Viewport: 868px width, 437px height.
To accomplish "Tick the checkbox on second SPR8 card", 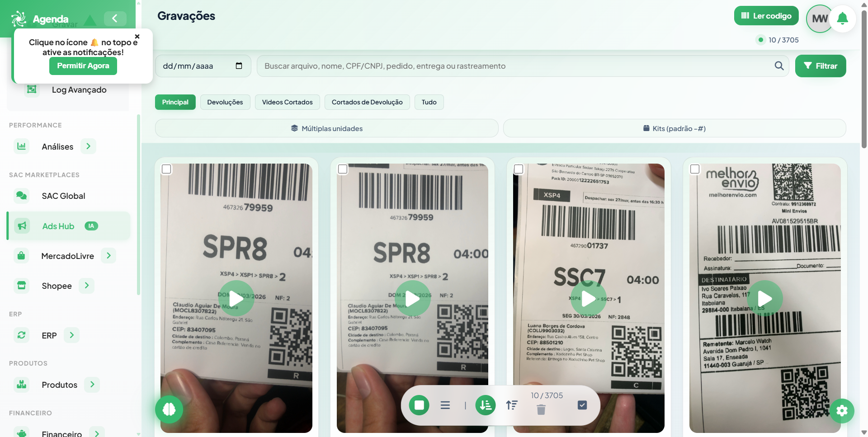I will point(343,169).
